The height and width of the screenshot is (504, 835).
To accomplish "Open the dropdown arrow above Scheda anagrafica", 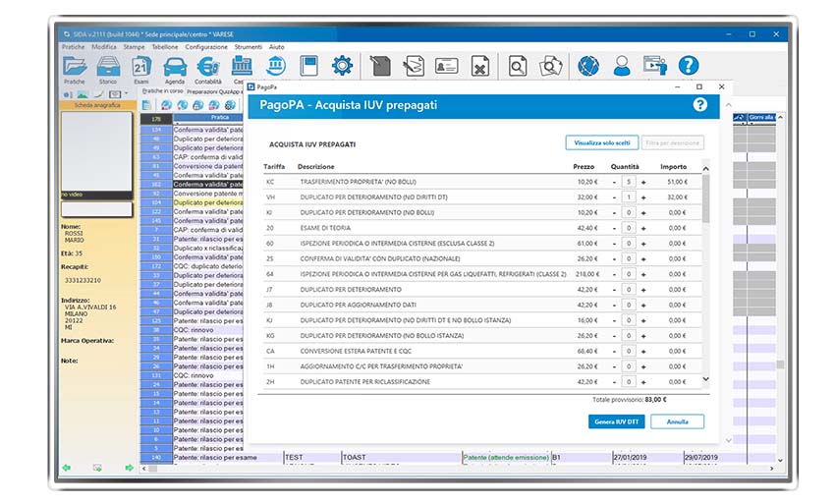I will point(126,93).
